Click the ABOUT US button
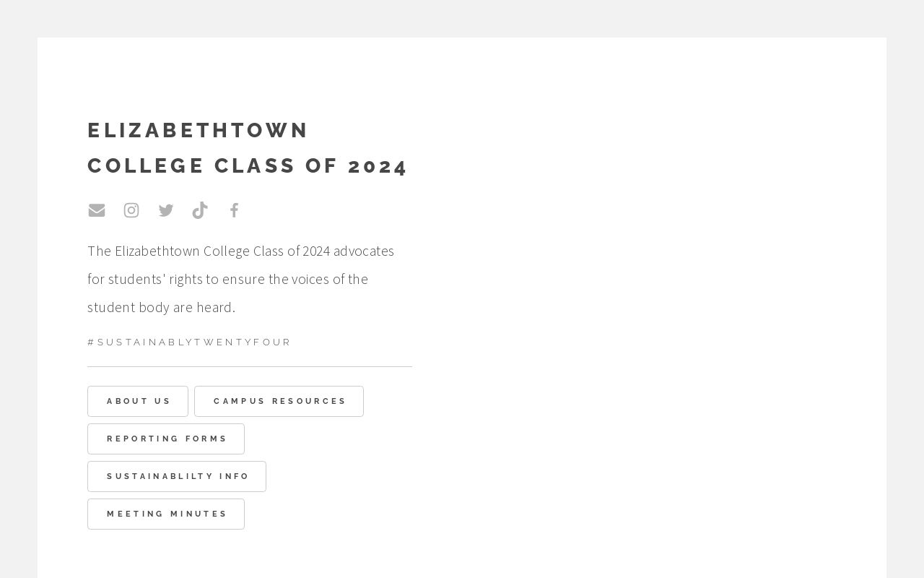 click(138, 401)
